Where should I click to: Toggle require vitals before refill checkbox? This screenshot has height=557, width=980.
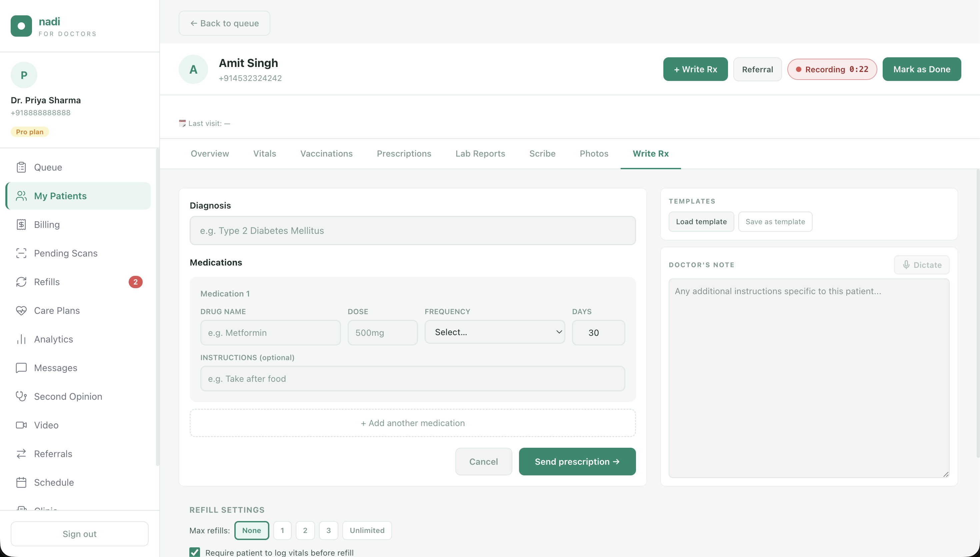(x=195, y=552)
